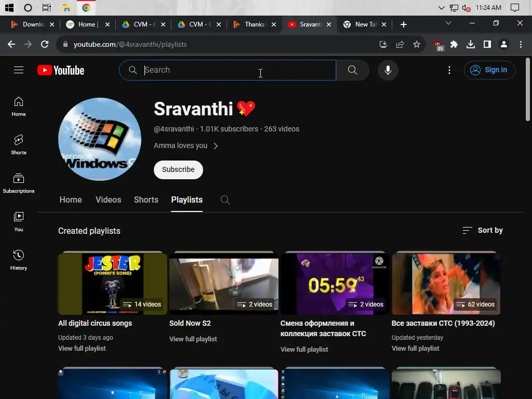Open Shorts from the sidebar
The height and width of the screenshot is (399, 532).
[19, 145]
